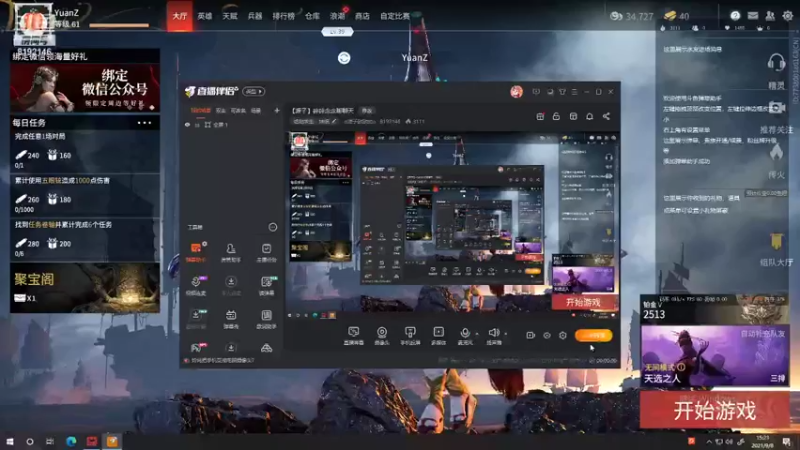Click the multimedia source icon in bottom toolbar
The width and height of the screenshot is (800, 450).
(x=438, y=332)
